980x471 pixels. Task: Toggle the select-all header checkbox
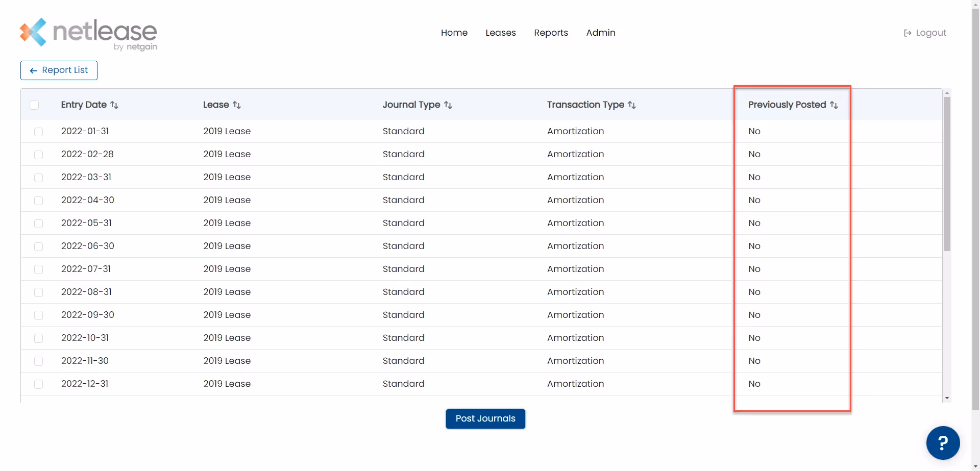[34, 105]
